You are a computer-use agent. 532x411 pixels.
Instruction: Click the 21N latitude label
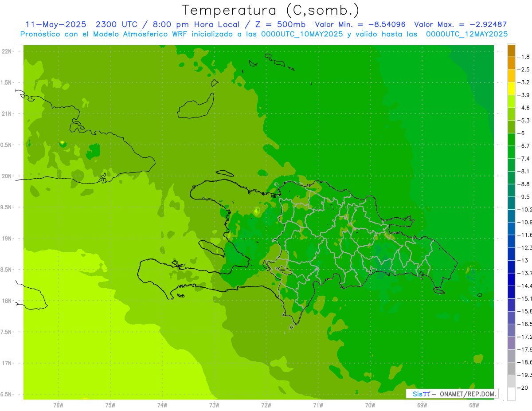point(7,114)
